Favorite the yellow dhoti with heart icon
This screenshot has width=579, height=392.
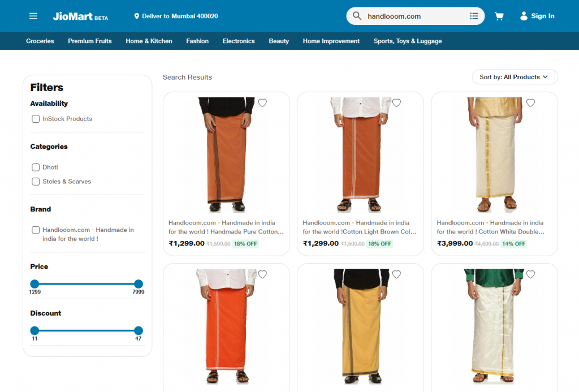[396, 274]
